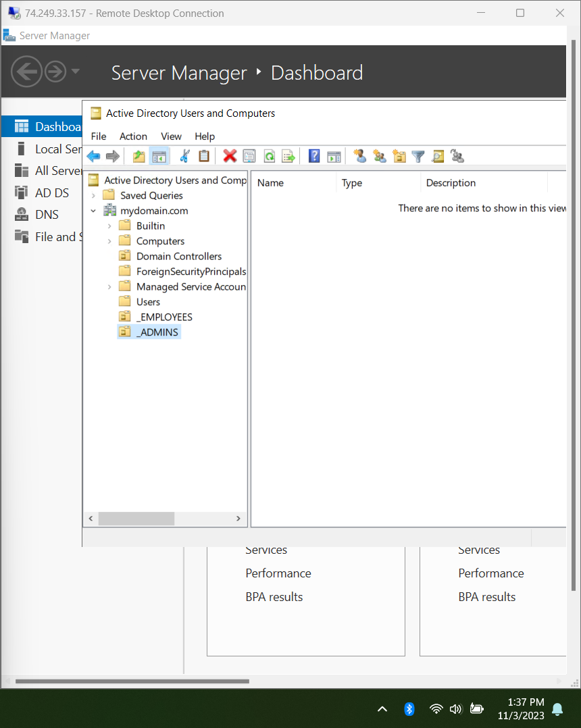This screenshot has width=581, height=728.
Task: Click the horizontal scrollbar in the tree pane
Action: 136,518
